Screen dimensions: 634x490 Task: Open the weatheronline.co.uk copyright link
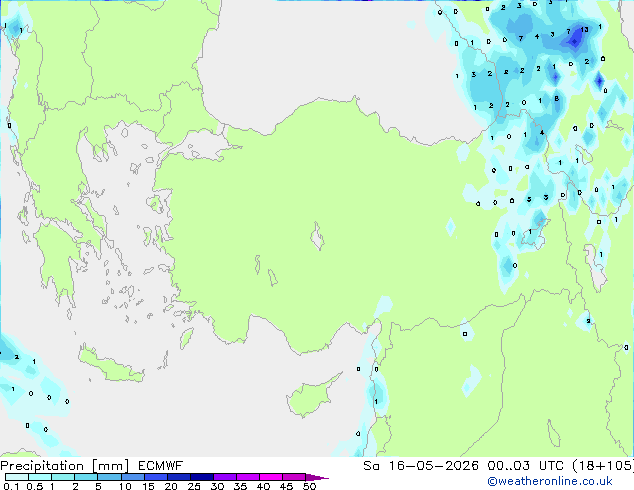point(550,481)
